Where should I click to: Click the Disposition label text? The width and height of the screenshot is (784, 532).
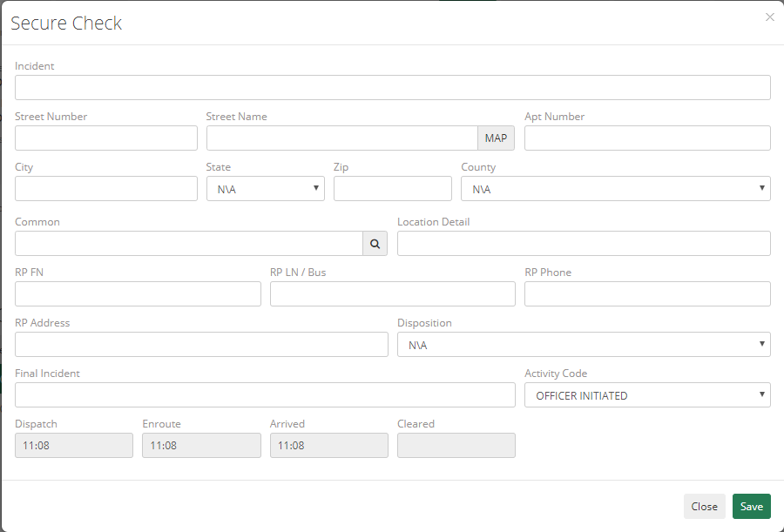[424, 323]
